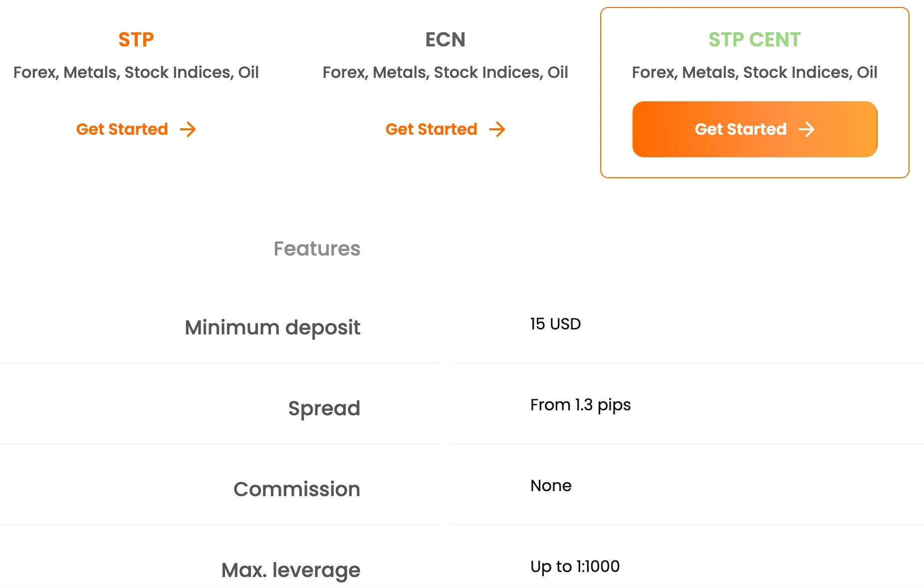Select the ECN account heading
This screenshot has width=924, height=588.
pyautogui.click(x=446, y=39)
